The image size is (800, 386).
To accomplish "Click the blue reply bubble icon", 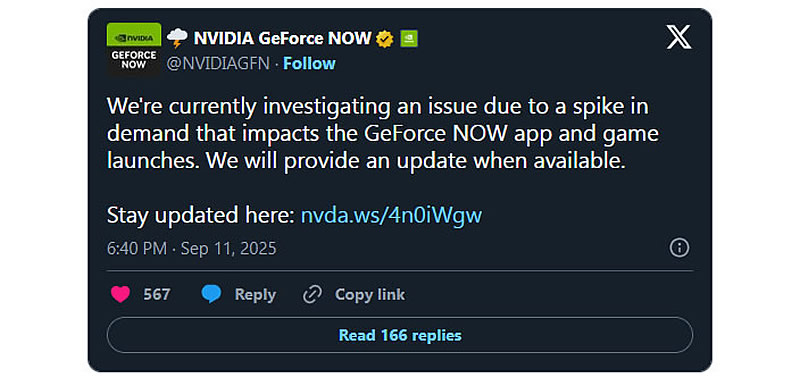I will 211,295.
